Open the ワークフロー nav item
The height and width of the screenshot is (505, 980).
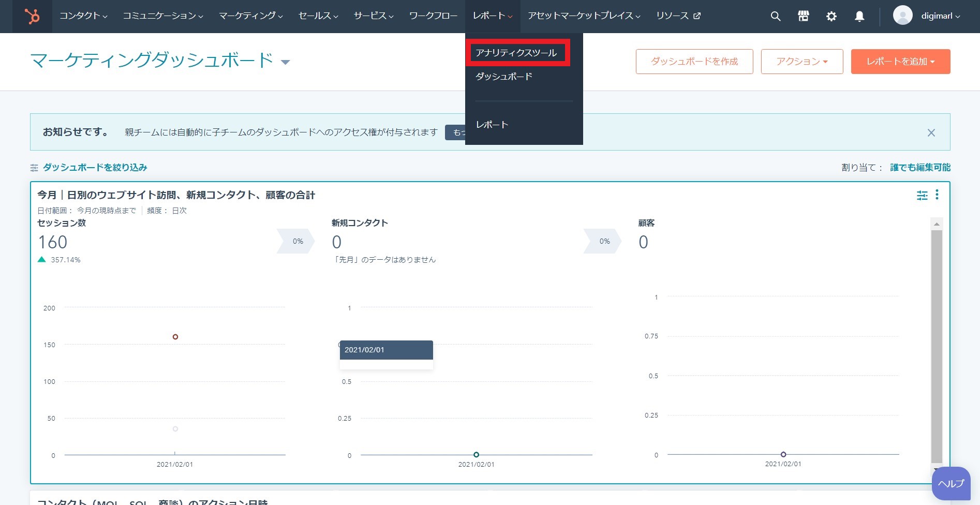(x=433, y=16)
